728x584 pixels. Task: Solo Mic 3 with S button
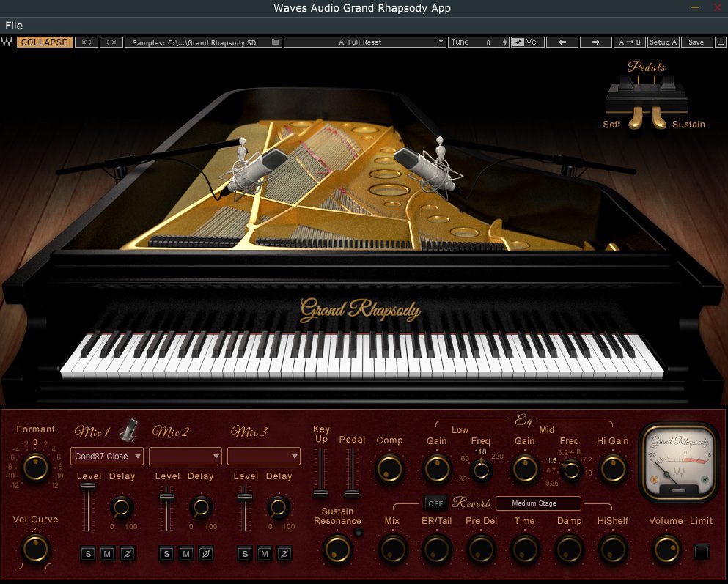(x=245, y=553)
